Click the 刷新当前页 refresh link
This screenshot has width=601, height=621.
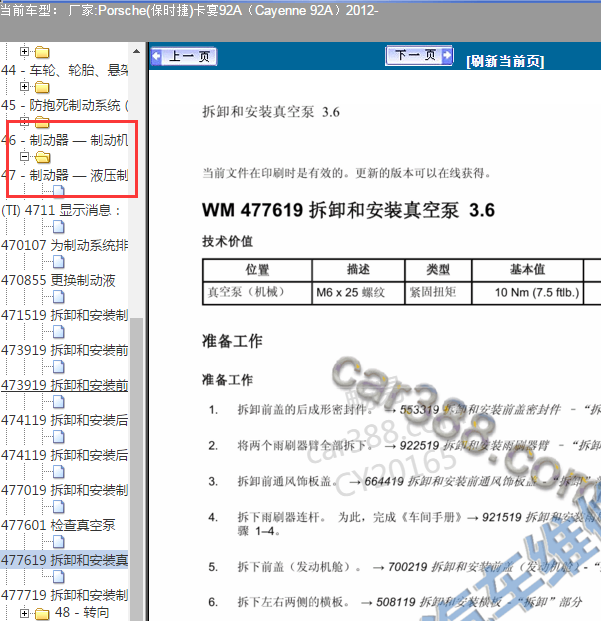505,61
